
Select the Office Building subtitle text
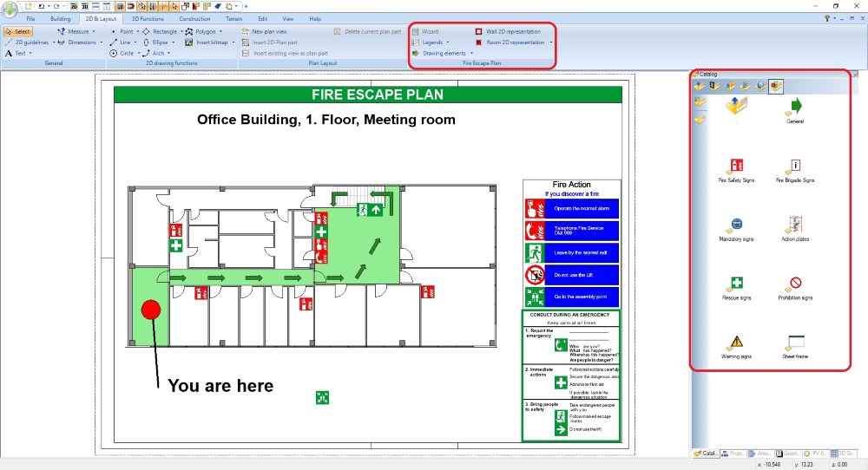coord(326,120)
